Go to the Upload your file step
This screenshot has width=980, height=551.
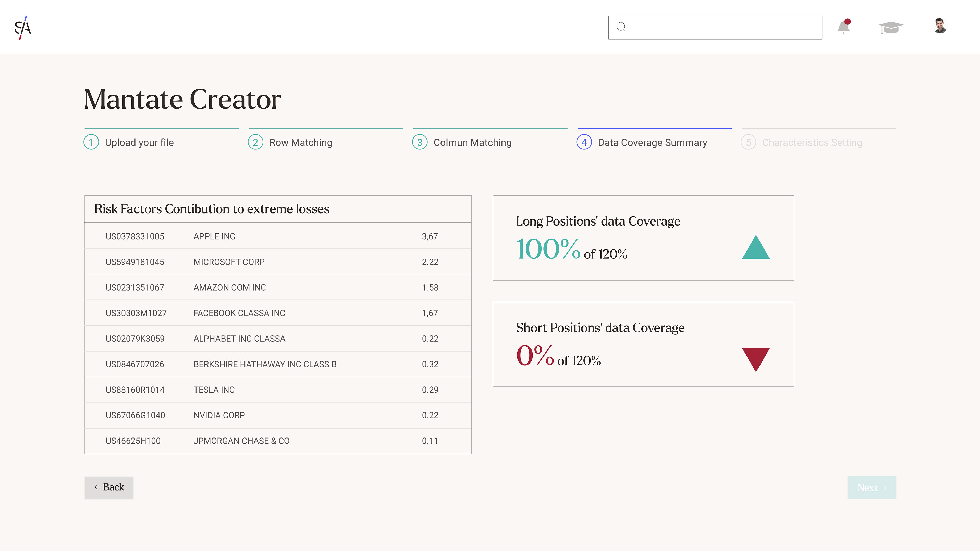pos(139,143)
